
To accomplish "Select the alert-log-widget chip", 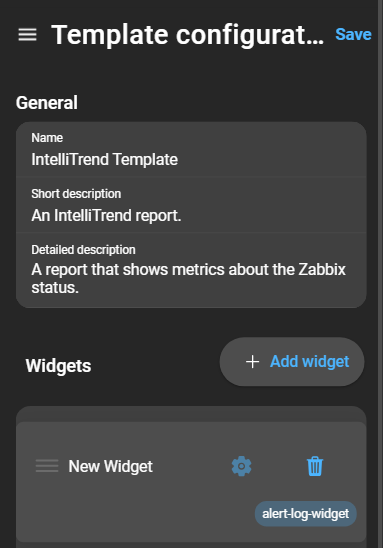I will [306, 514].
